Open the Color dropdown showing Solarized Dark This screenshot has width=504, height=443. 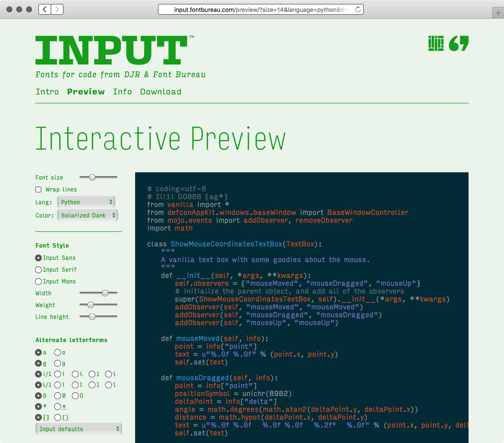pos(87,215)
